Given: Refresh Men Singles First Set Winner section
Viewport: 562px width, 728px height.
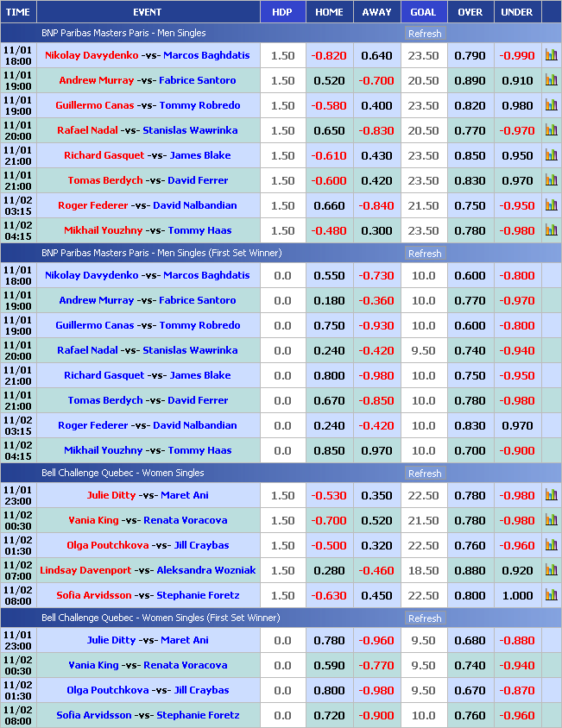Looking at the screenshot, I should pos(424,254).
